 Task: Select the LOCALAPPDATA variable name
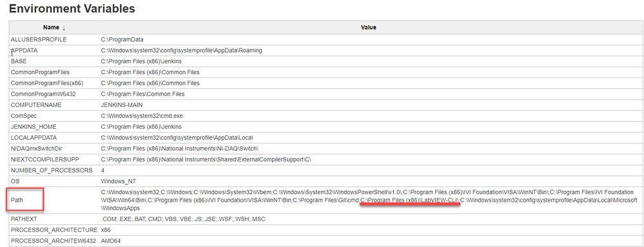(x=34, y=137)
